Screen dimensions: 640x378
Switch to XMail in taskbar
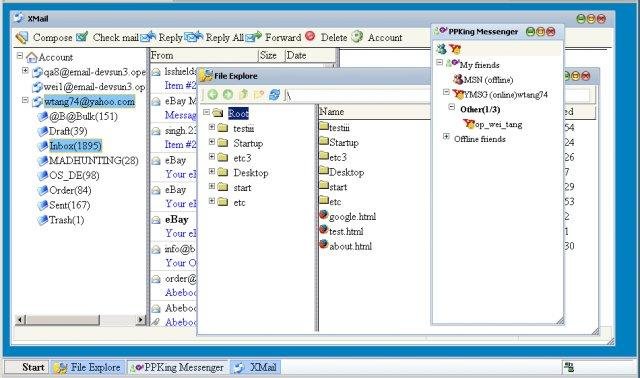point(256,367)
